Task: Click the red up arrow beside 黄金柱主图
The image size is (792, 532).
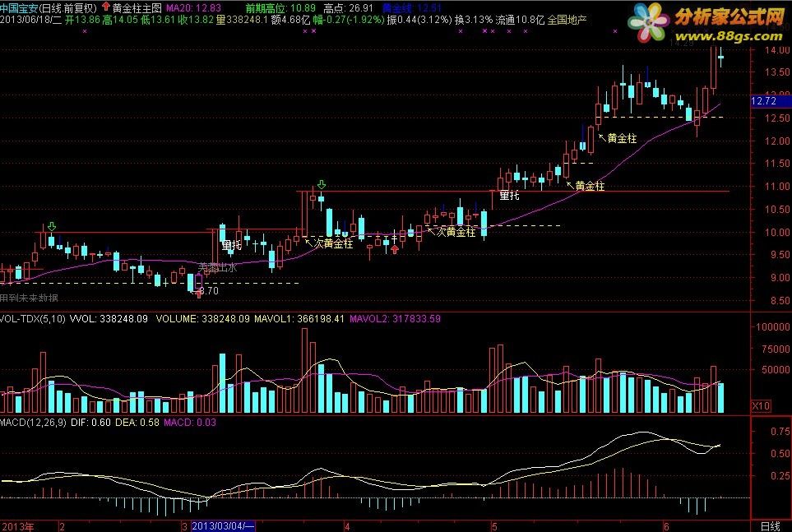Action: click(x=106, y=7)
